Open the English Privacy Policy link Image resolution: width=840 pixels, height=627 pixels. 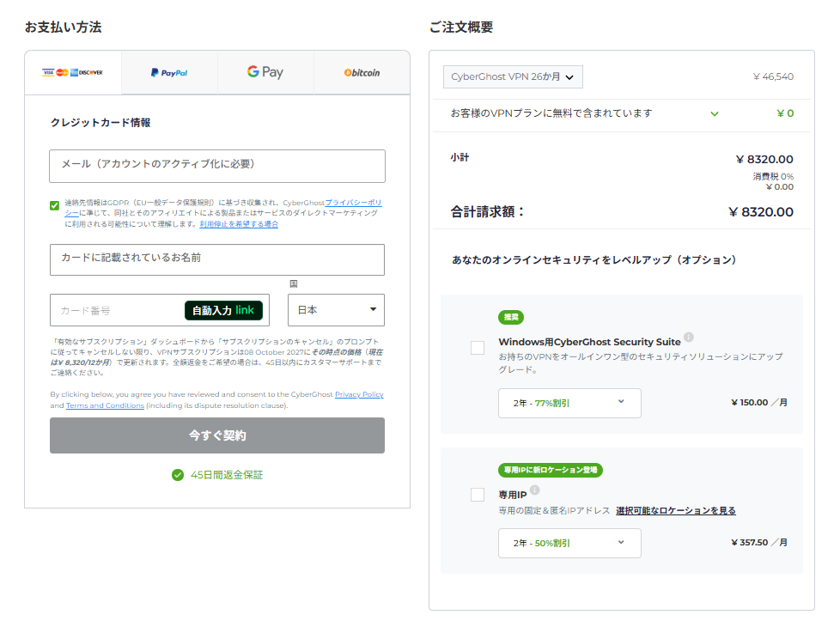click(359, 394)
